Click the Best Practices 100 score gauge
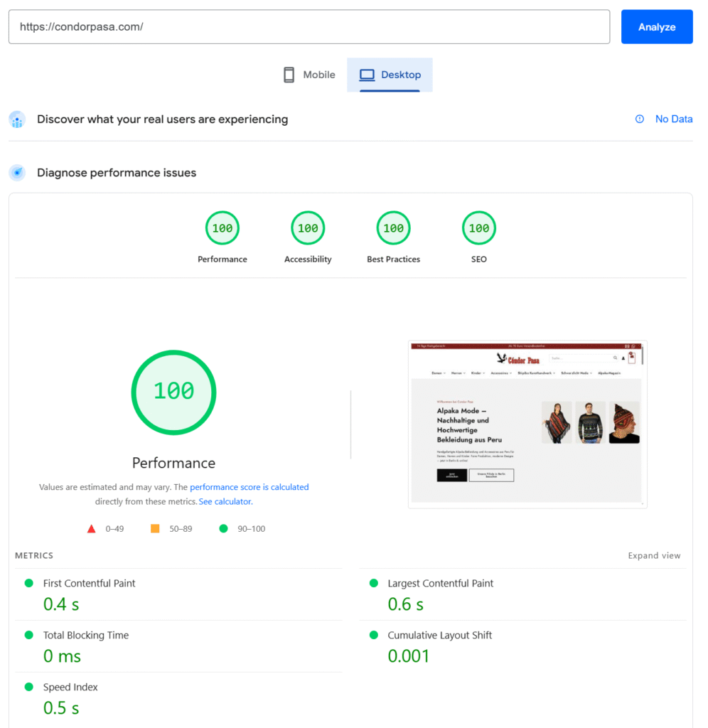The image size is (708, 728). [393, 228]
